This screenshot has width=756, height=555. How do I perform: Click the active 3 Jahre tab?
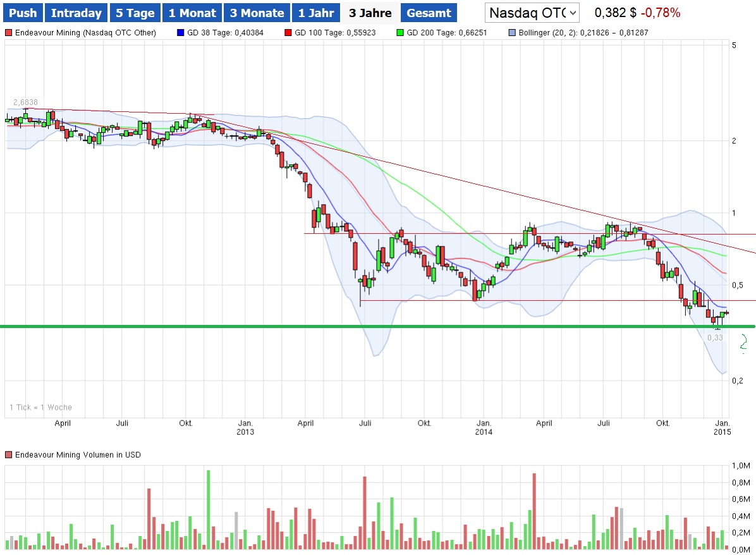point(370,13)
